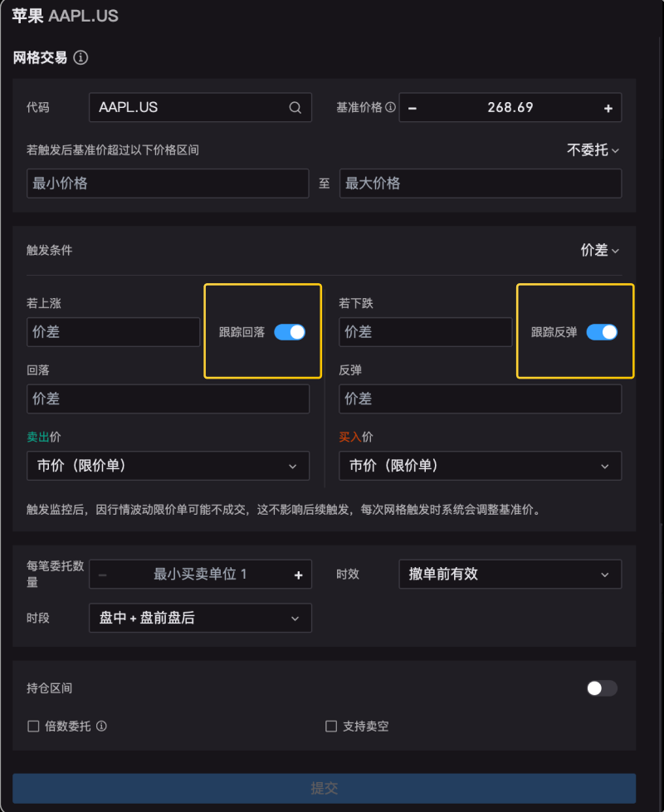Enable the 持仓区间 switch

(x=602, y=688)
